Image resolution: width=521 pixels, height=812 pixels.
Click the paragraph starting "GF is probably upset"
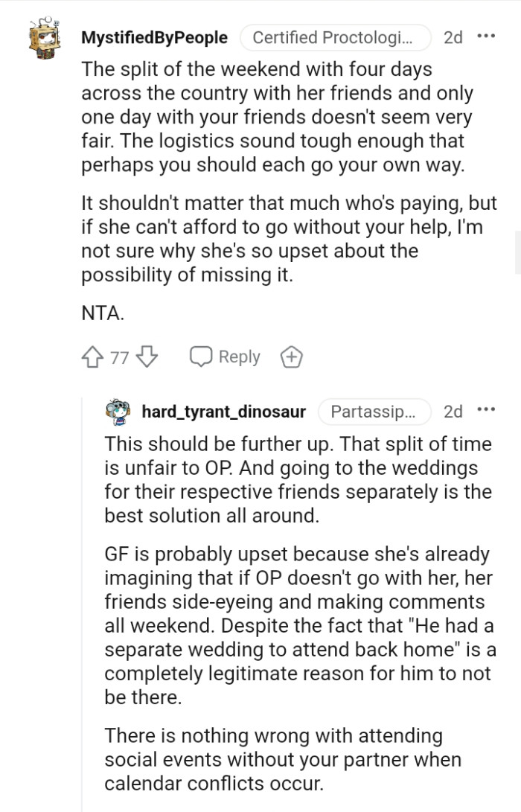(x=298, y=627)
